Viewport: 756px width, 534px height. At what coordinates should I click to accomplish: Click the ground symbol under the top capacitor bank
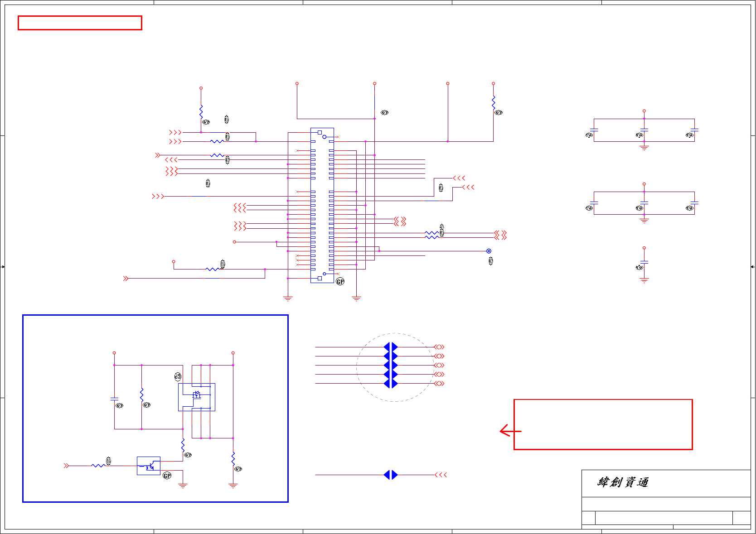[x=644, y=148]
